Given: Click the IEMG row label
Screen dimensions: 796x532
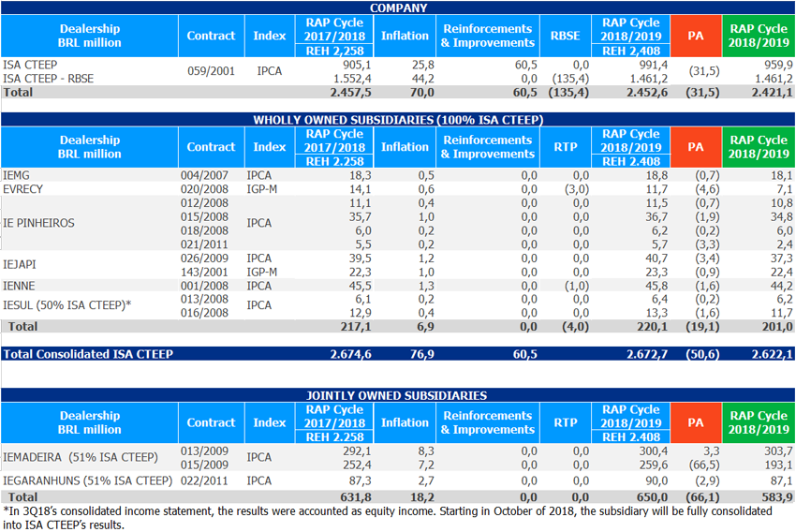Looking at the screenshot, I should coord(16,175).
